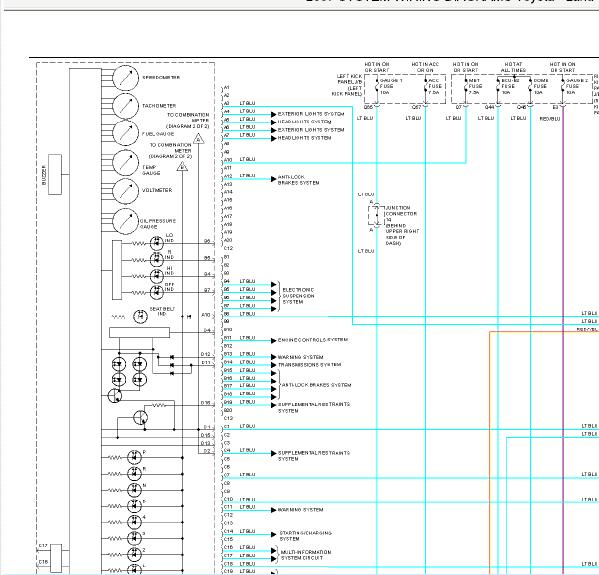Click the speedometer gauge symbol

(125, 78)
